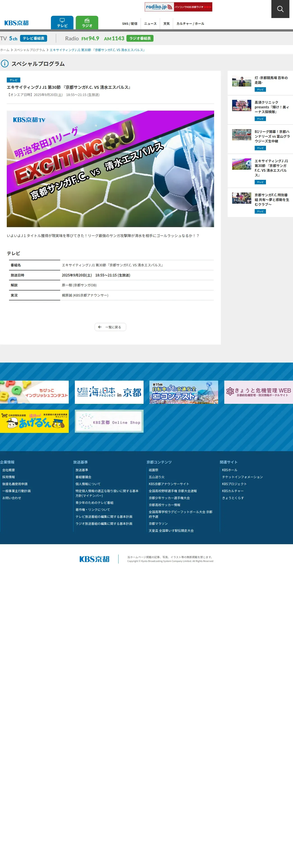The height and width of the screenshot is (868, 293).
Task: Click the テレビ番組表 button
Action: click(x=33, y=38)
